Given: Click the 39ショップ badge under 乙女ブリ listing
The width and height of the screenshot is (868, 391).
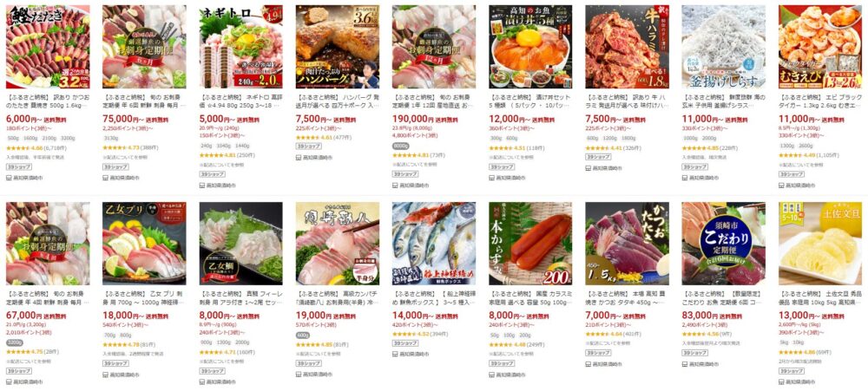Looking at the screenshot, I should (x=115, y=363).
